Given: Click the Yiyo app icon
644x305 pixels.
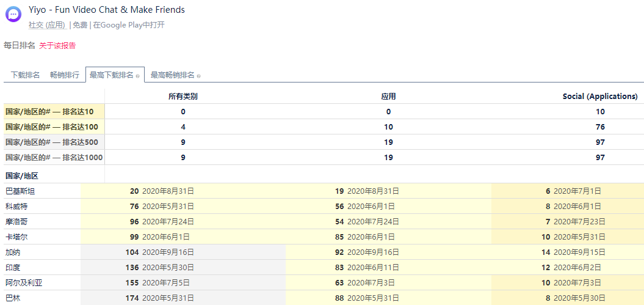Looking at the screenshot, I should click(x=13, y=14).
